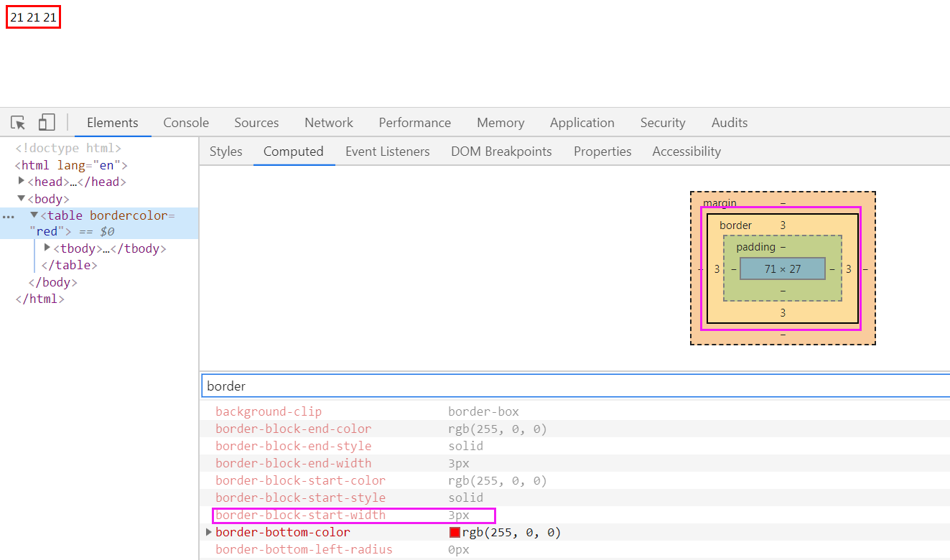Click the top border value 3 in the box model
This screenshot has height=560, width=950.
coord(783,225)
